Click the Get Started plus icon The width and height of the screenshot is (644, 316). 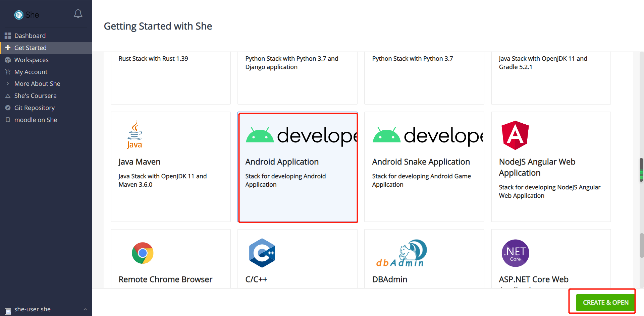coord(8,48)
